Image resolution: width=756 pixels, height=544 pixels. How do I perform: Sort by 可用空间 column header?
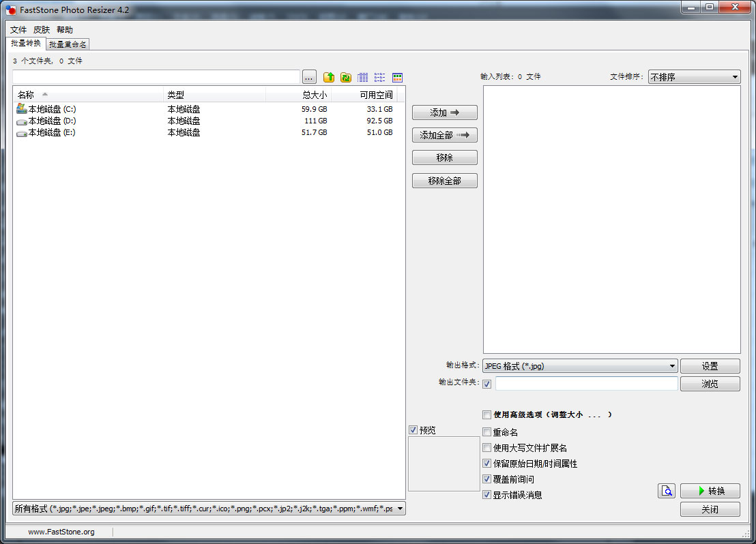click(364, 95)
